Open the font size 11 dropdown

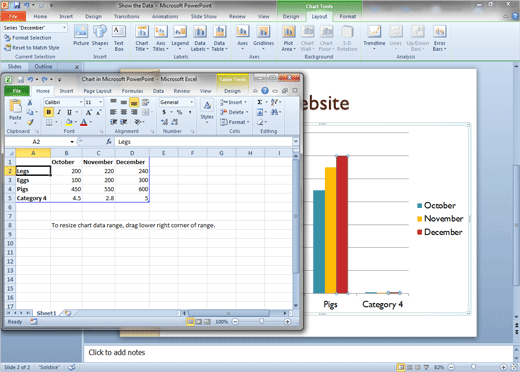click(100, 102)
